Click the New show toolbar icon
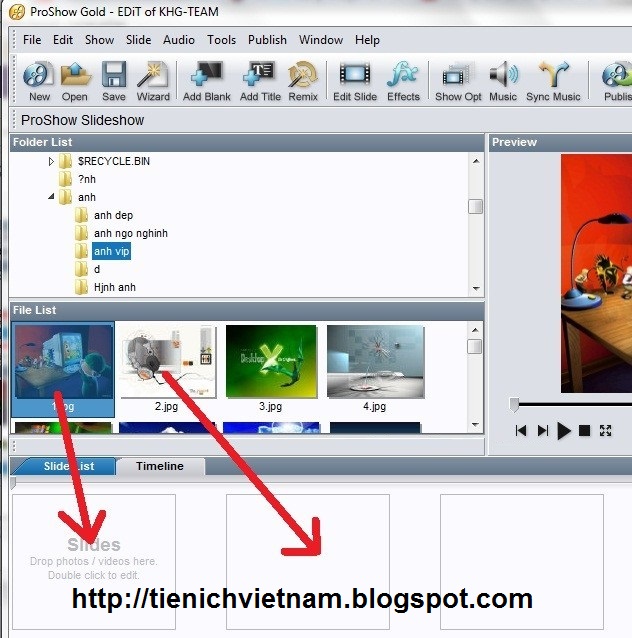Screen dimensions: 632x638 coord(39,81)
